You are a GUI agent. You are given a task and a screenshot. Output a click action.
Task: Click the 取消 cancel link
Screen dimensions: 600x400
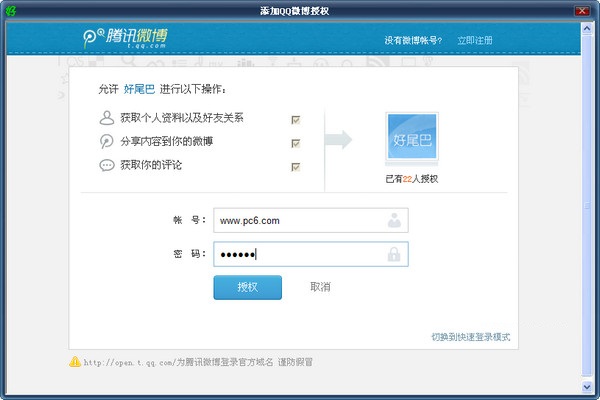pos(320,287)
